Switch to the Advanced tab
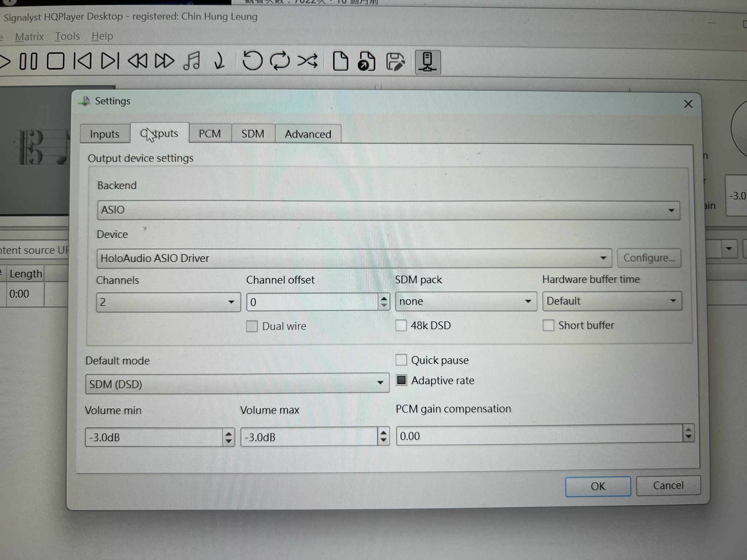Viewport: 747px width, 560px height. tap(308, 134)
